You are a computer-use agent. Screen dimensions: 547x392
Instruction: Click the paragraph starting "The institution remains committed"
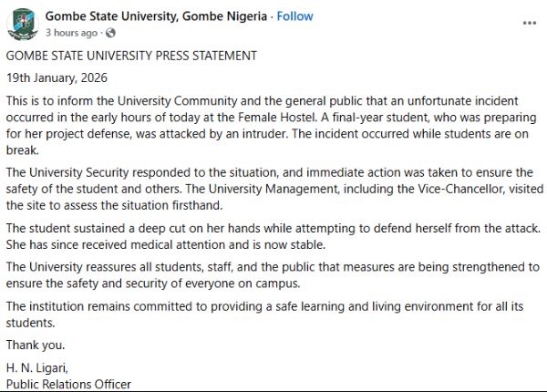pyautogui.click(x=273, y=315)
